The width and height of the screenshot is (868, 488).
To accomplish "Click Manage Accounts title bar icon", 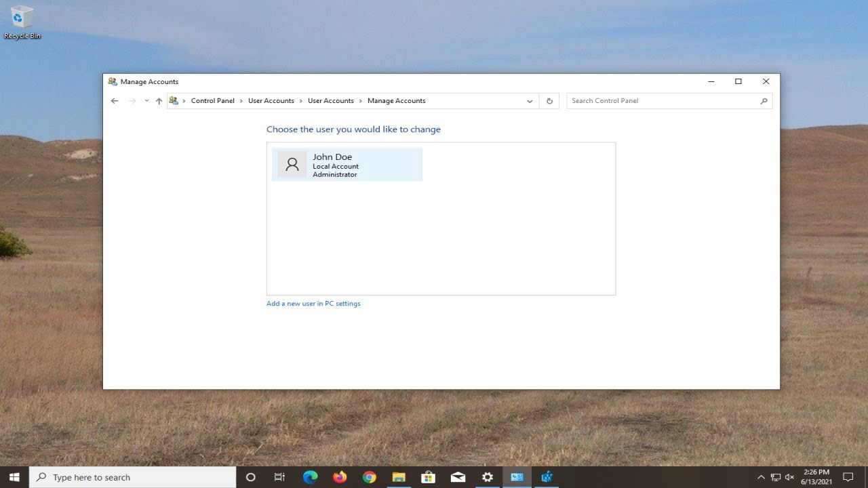I will pos(113,81).
